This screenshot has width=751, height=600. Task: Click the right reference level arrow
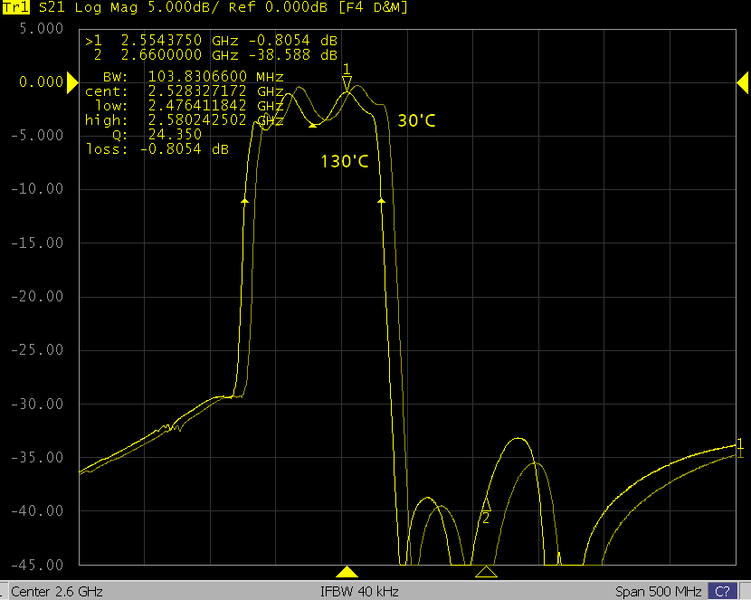(745, 84)
